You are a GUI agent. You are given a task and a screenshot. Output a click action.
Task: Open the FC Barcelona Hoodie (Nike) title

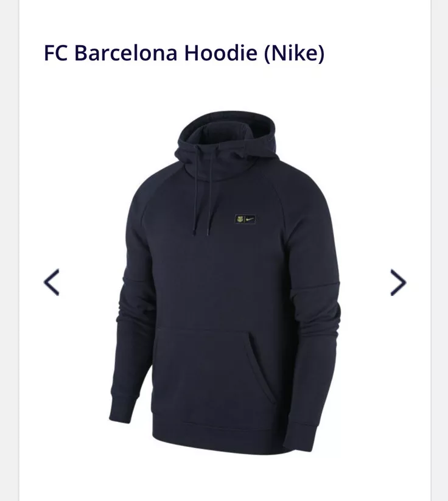tap(184, 53)
